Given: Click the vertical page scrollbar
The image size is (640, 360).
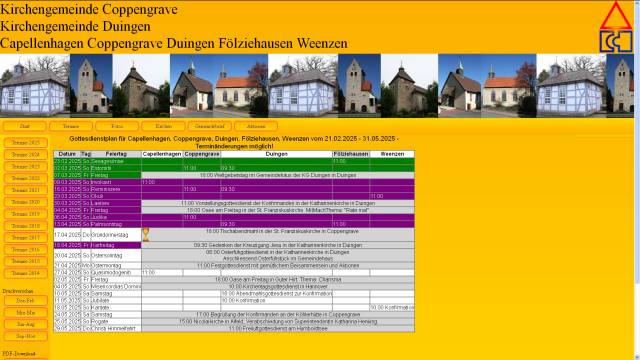Looking at the screenshot, I should click(x=637, y=180).
